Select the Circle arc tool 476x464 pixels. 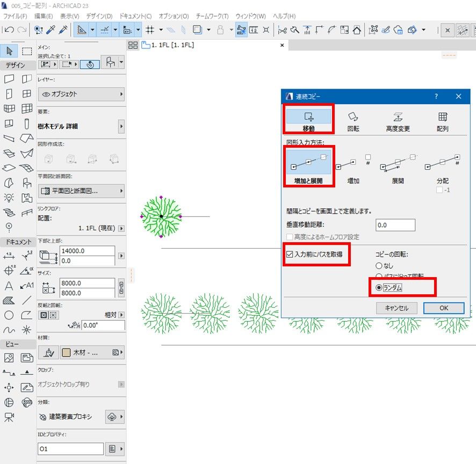coord(9,315)
